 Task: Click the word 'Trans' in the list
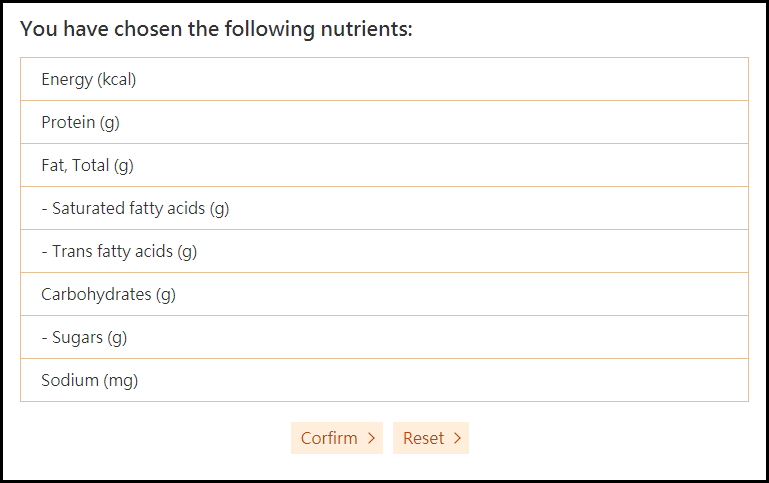(x=72, y=252)
